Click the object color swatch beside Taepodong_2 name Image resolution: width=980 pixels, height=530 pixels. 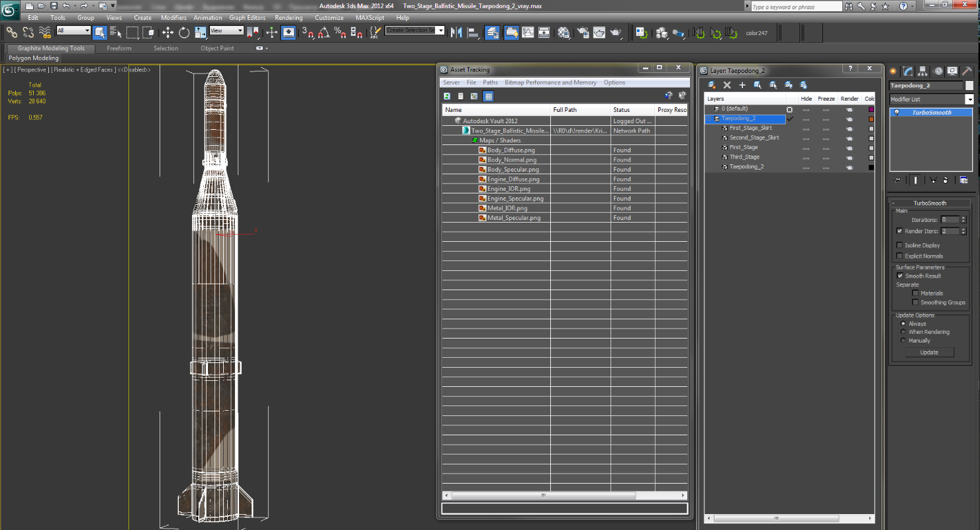point(969,85)
